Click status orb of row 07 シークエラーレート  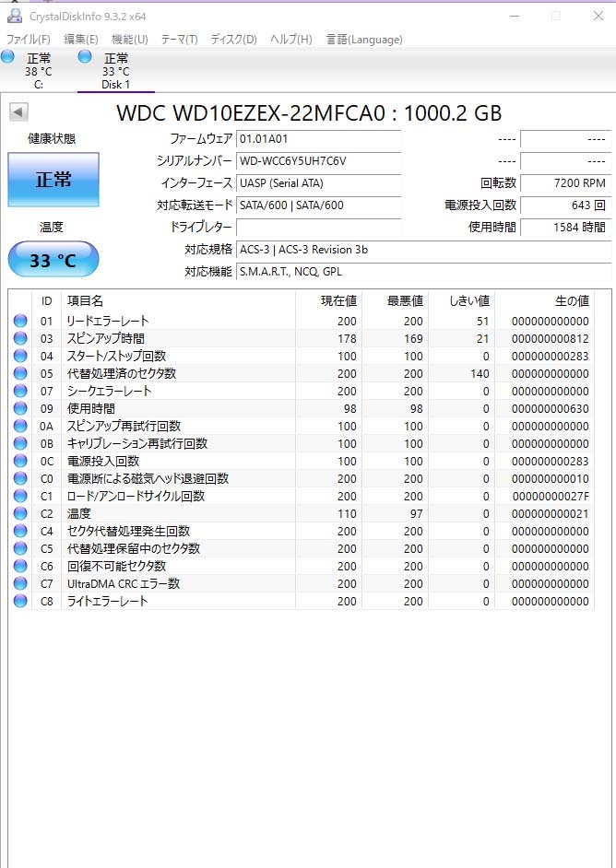pos(20,391)
